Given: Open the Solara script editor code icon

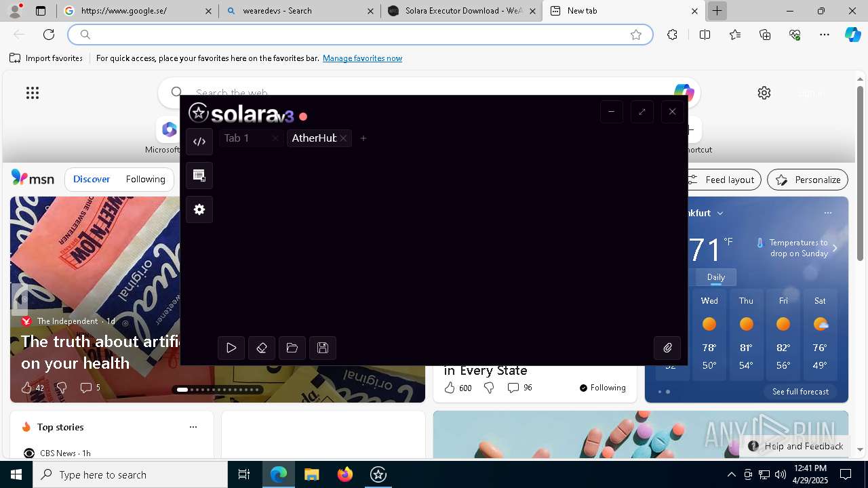Looking at the screenshot, I should (x=199, y=142).
